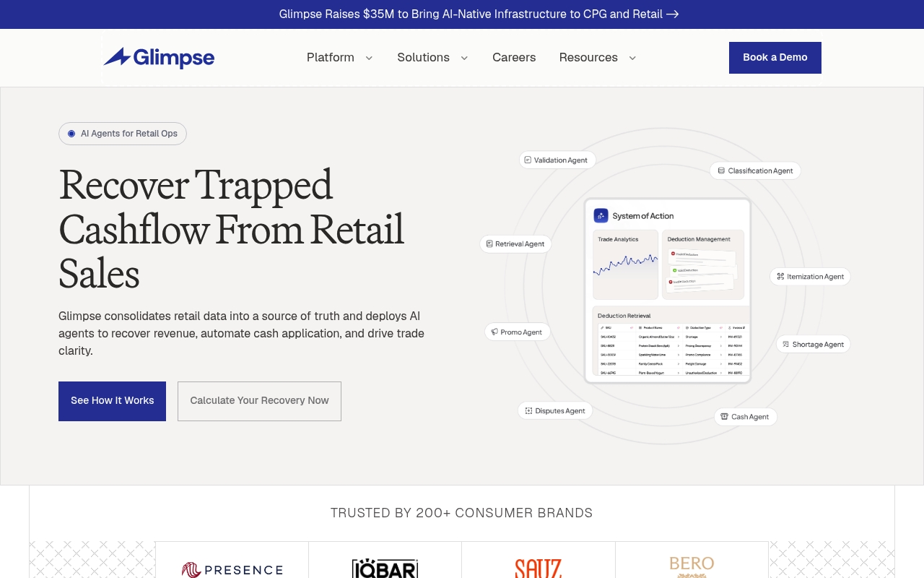This screenshot has width=924, height=578.
Task: Click the Book a Demo button
Action: 775,58
